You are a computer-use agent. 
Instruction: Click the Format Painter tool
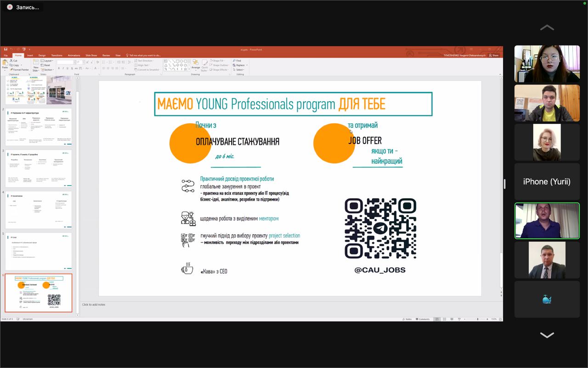pos(20,70)
